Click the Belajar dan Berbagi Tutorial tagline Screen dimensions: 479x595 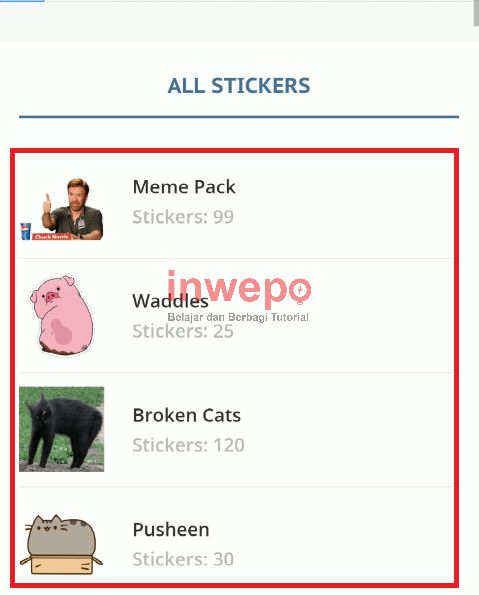pos(238,317)
